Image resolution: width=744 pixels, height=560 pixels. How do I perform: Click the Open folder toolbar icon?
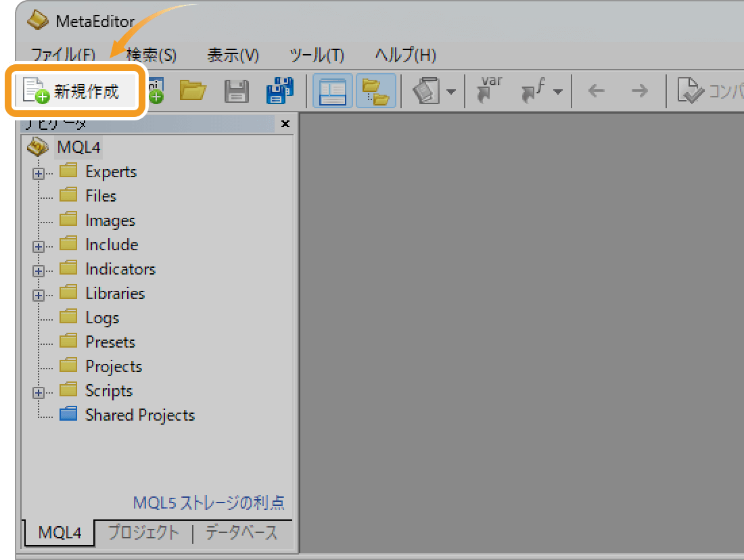coord(193,90)
